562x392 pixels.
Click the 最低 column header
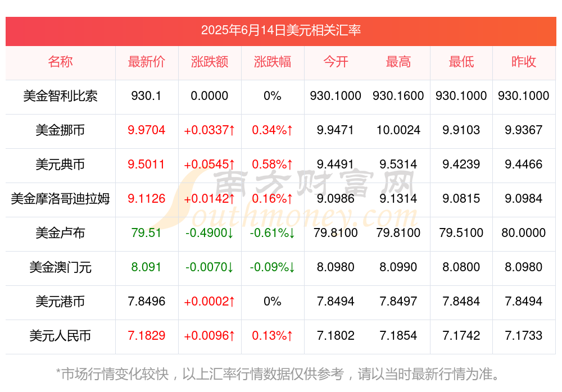click(x=461, y=62)
